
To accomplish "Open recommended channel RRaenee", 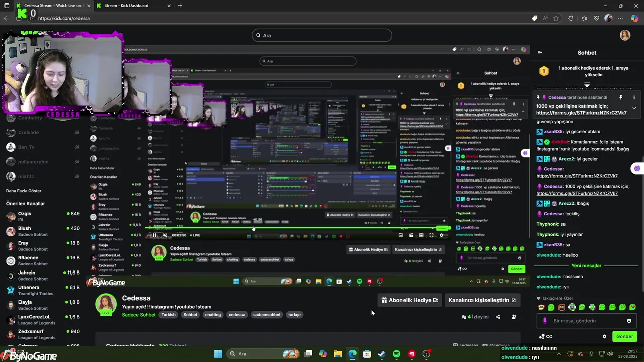I will click(x=43, y=260).
